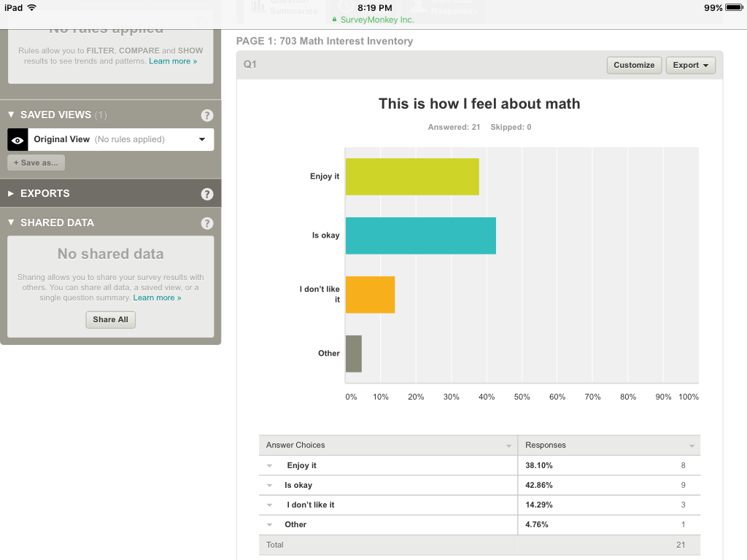Expand the Exports section
The height and width of the screenshot is (560, 747).
tap(11, 194)
